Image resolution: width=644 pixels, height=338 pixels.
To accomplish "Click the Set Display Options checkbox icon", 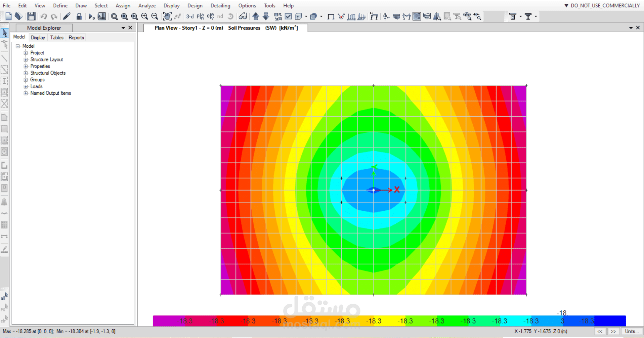I will 288,16.
